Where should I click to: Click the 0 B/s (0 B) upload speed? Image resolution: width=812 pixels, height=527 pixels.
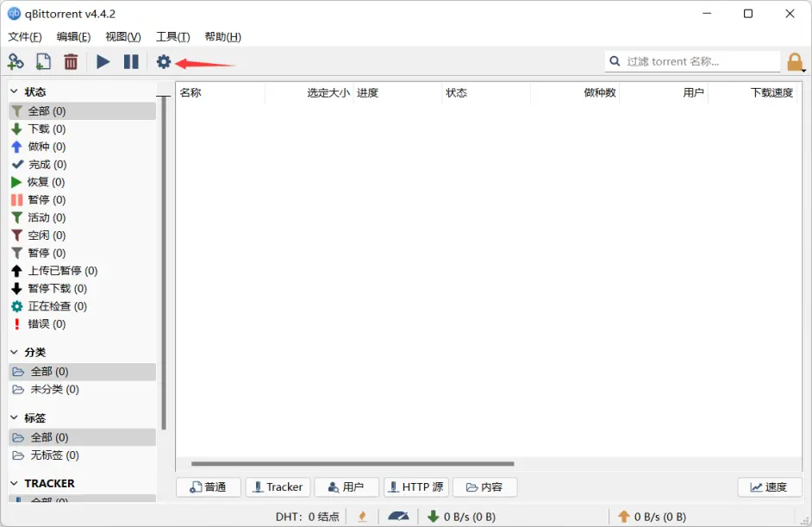click(660, 517)
